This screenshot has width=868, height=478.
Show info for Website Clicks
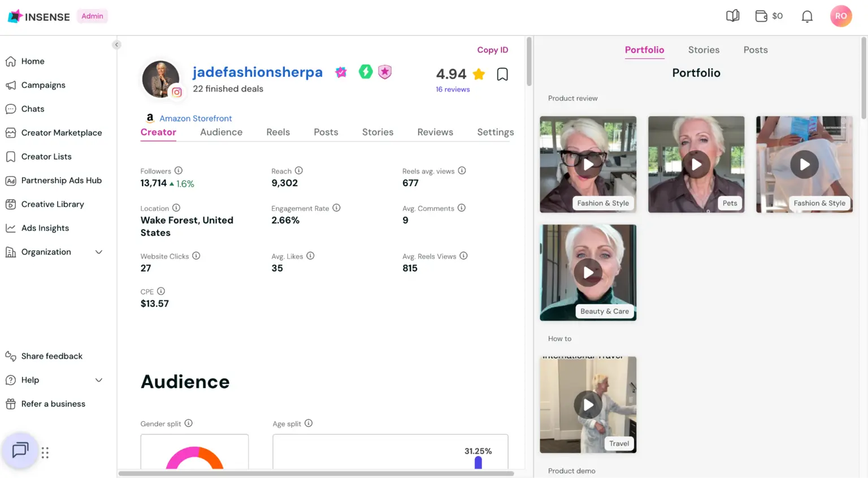[196, 256]
